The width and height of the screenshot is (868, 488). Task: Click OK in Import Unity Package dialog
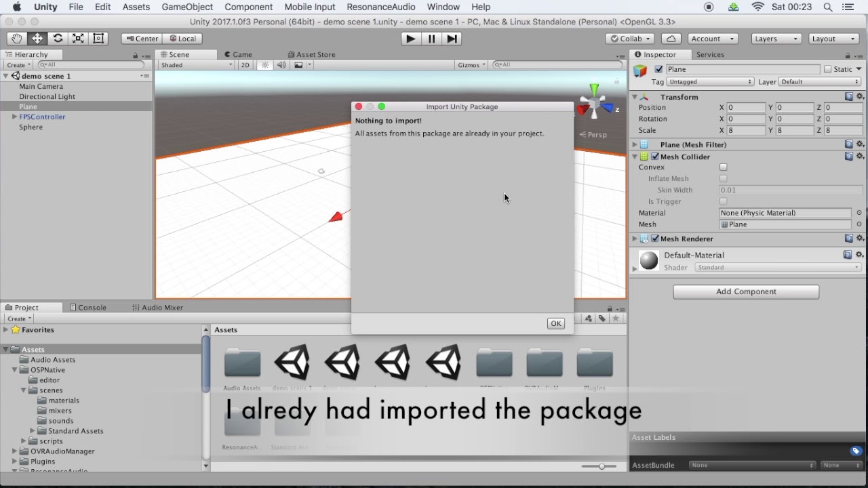[x=555, y=323]
